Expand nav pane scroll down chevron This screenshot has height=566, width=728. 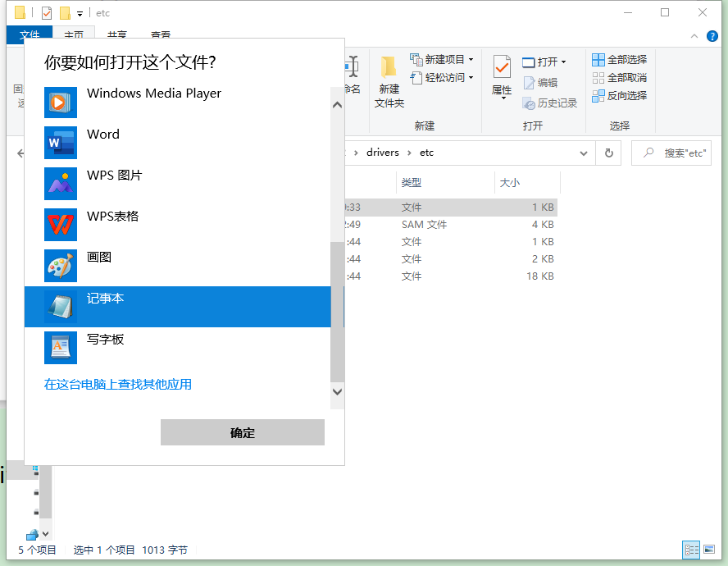[46, 534]
